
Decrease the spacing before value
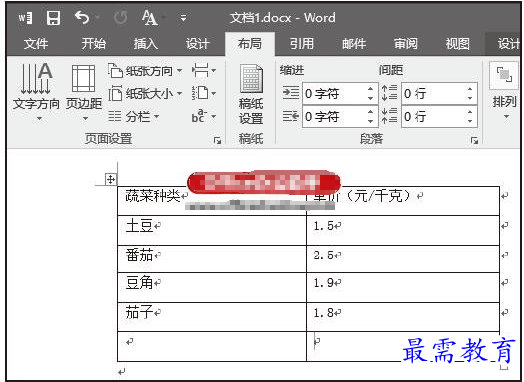(470, 98)
